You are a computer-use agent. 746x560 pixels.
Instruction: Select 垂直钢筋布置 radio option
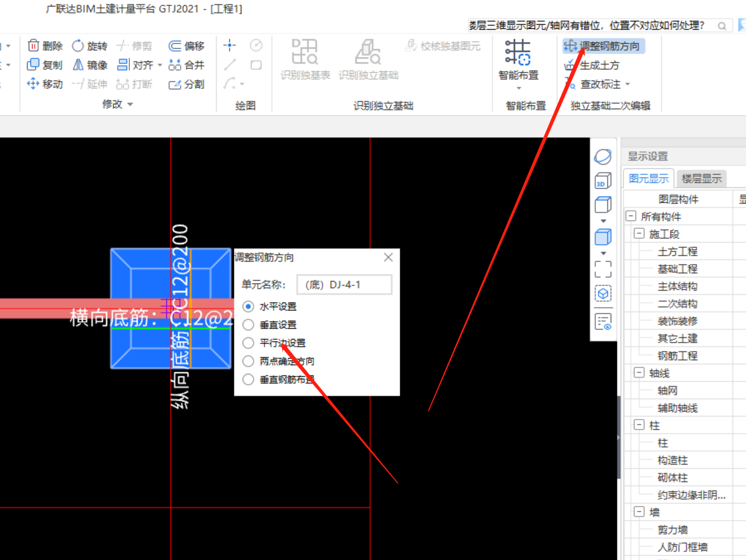pos(249,379)
